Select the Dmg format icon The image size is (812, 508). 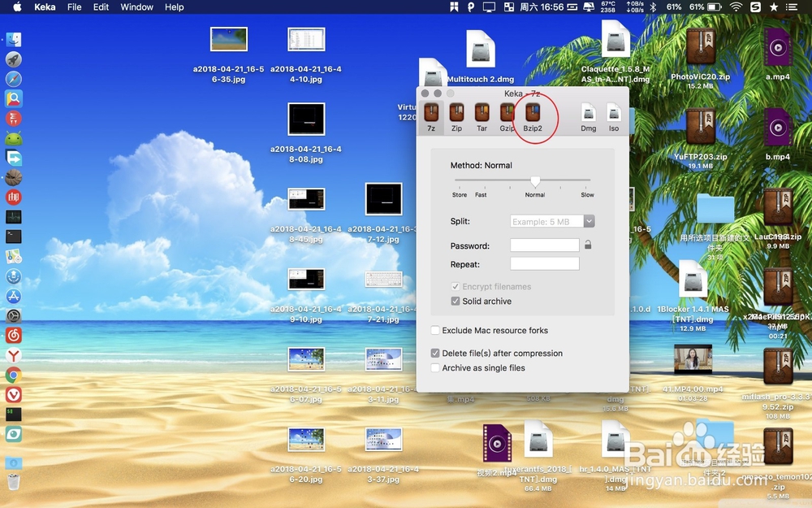point(588,116)
